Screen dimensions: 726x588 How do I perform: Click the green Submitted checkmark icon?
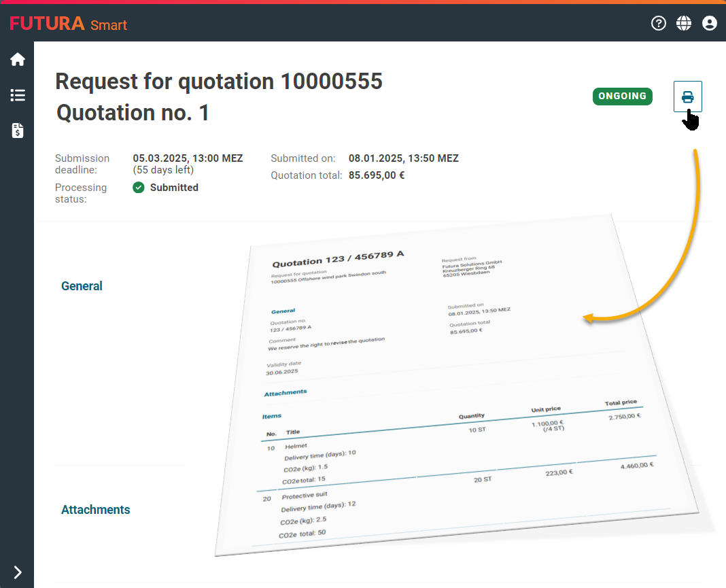click(139, 188)
